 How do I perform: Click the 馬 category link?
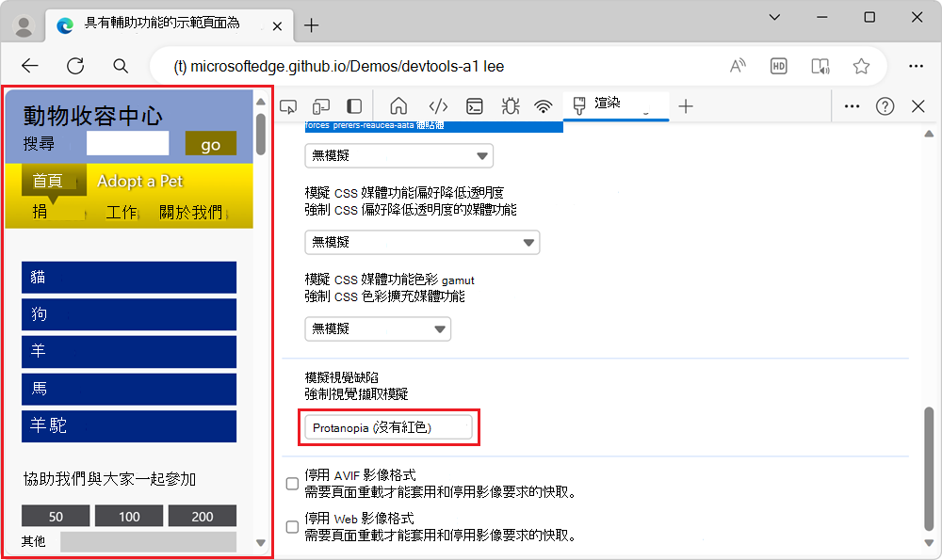tap(128, 389)
